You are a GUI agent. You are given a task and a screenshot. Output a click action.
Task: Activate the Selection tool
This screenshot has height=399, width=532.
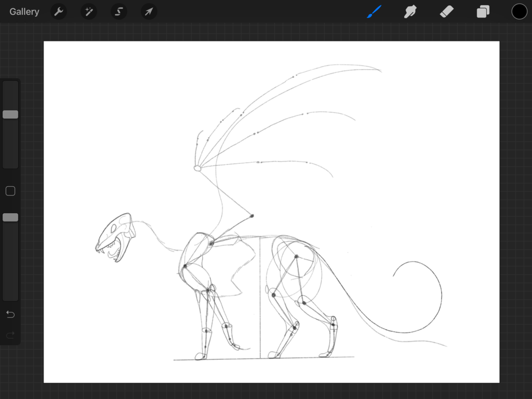[119, 12]
